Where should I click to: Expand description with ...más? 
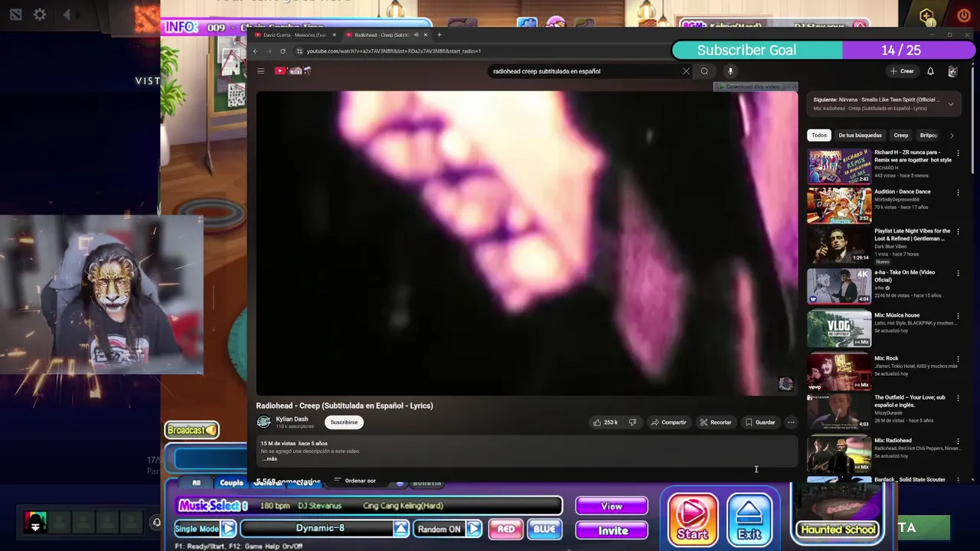click(269, 459)
